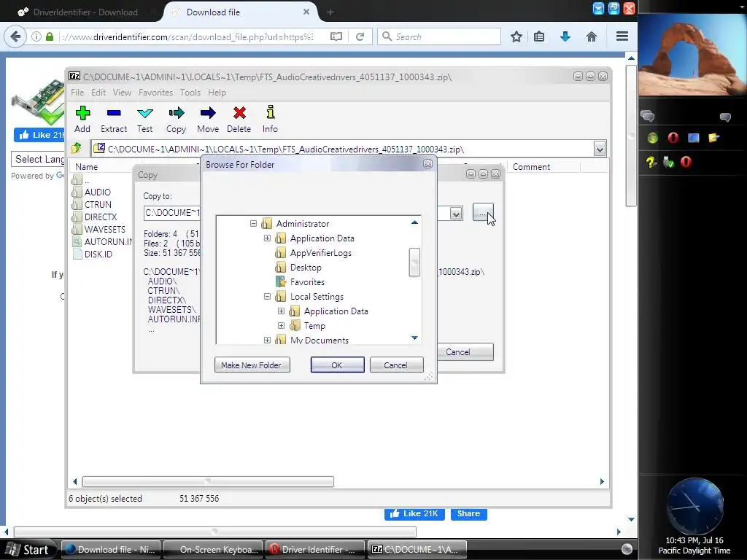The height and width of the screenshot is (560, 747).
Task: Click the arch photo thumbnail in sidebar
Action: tap(692, 54)
